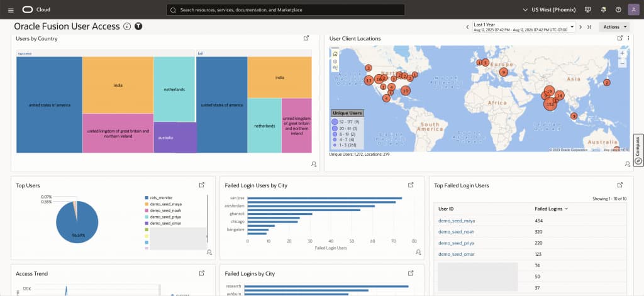Click the map legend toggle icon

(335, 68)
